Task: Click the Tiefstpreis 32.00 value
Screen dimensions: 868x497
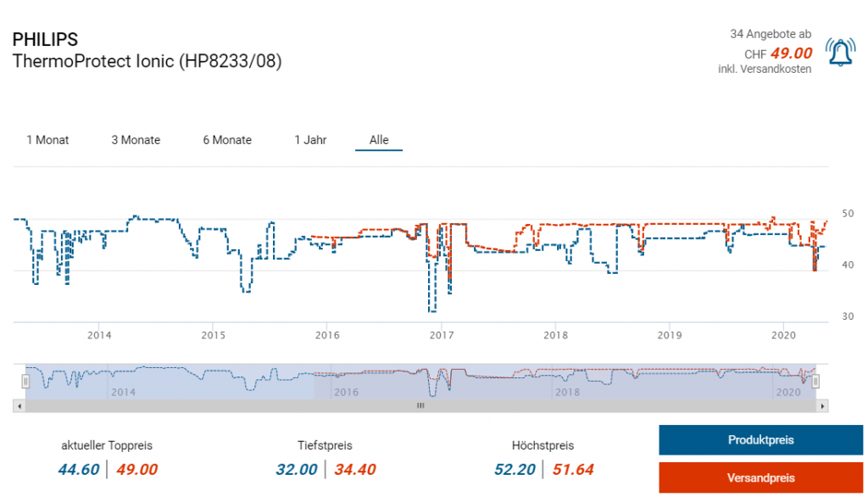Action: (297, 469)
